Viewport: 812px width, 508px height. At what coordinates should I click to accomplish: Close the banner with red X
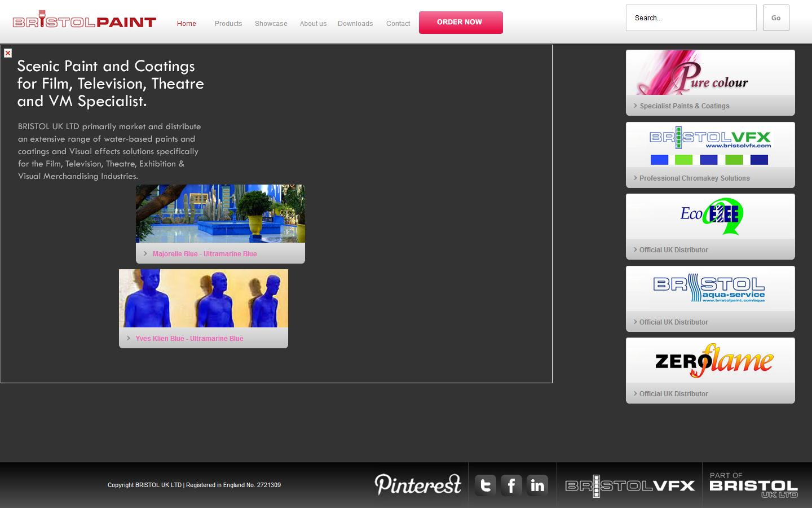8,53
